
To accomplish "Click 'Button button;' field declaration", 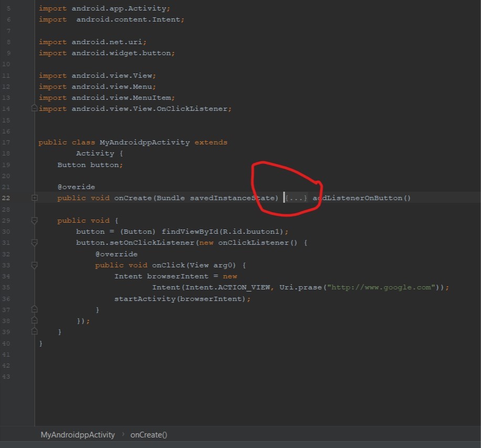I will point(90,165).
